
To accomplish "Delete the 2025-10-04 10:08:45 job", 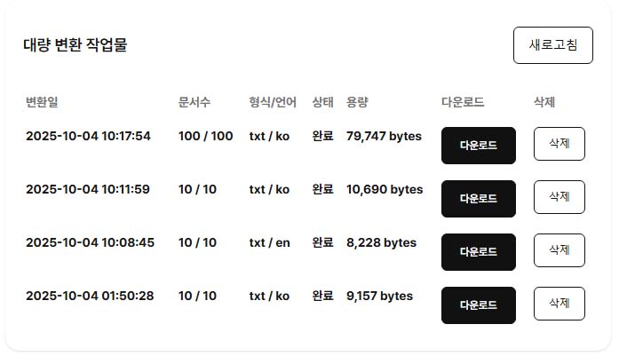I will point(559,250).
